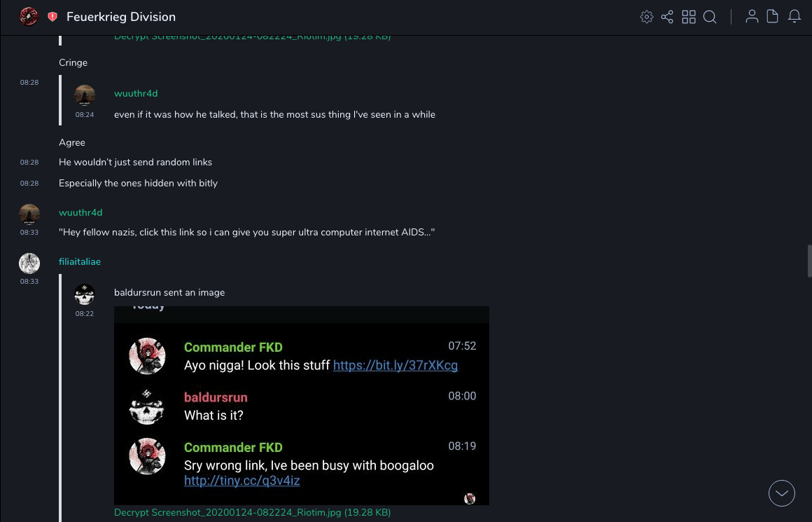Open the embedded chat screenshot image
Screen dimensions: 812x522
click(302, 405)
